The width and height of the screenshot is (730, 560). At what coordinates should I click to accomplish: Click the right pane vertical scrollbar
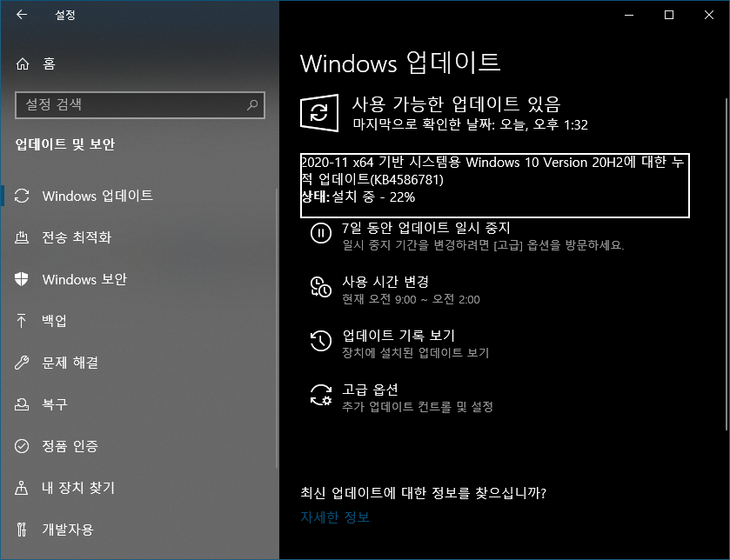[x=726, y=265]
